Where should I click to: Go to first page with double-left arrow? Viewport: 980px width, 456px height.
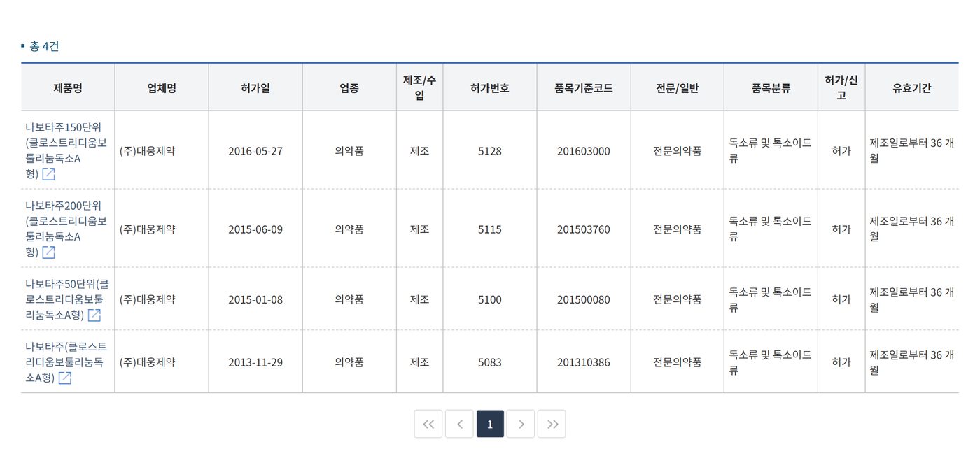[x=428, y=424]
